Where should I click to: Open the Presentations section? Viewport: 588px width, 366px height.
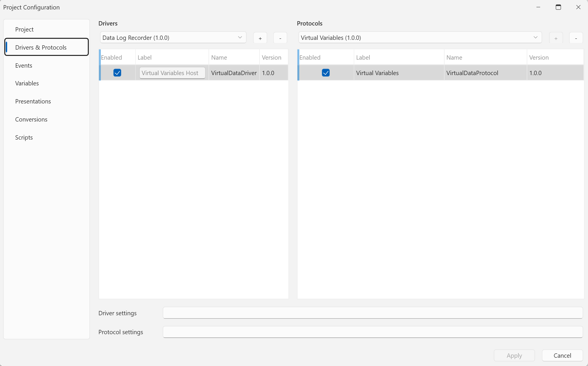coord(47,101)
